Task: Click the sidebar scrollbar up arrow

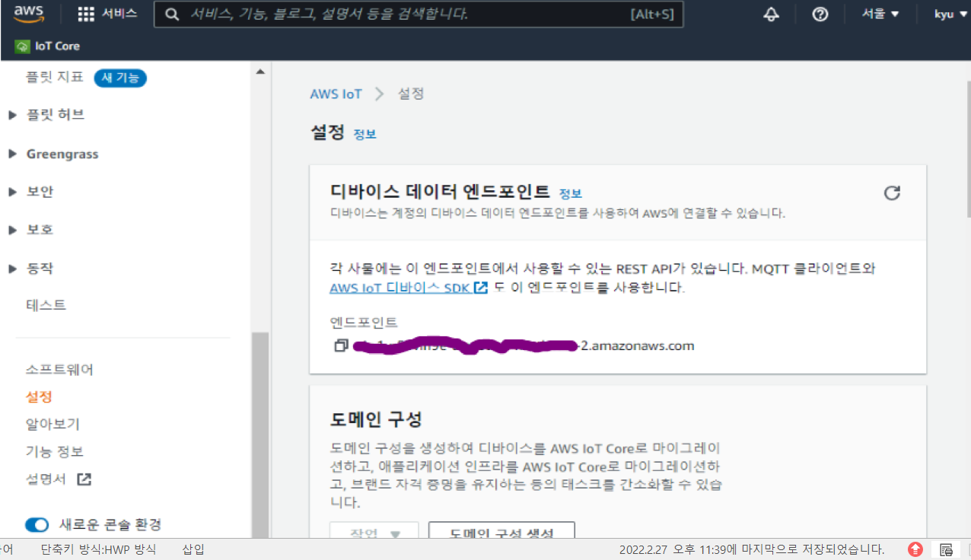Action: pos(260,72)
